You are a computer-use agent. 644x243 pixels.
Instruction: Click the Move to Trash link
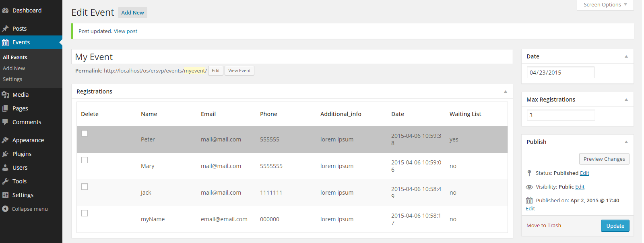tap(544, 226)
